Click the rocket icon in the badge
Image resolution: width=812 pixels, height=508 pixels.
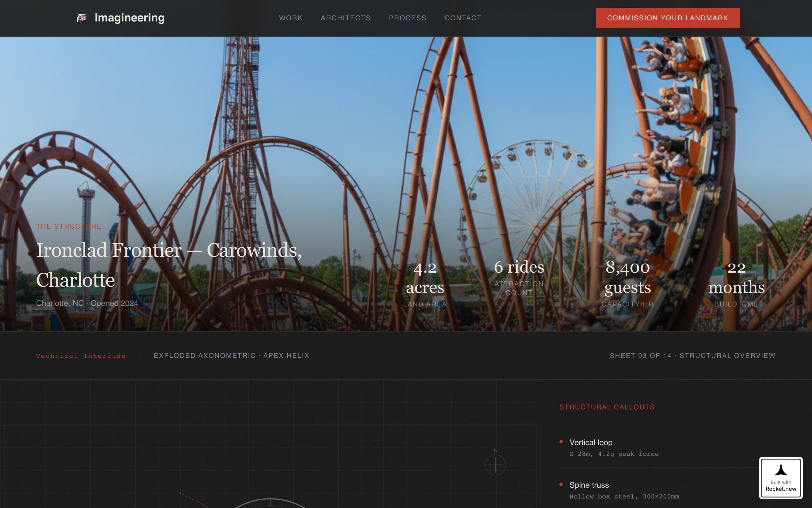[781, 469]
